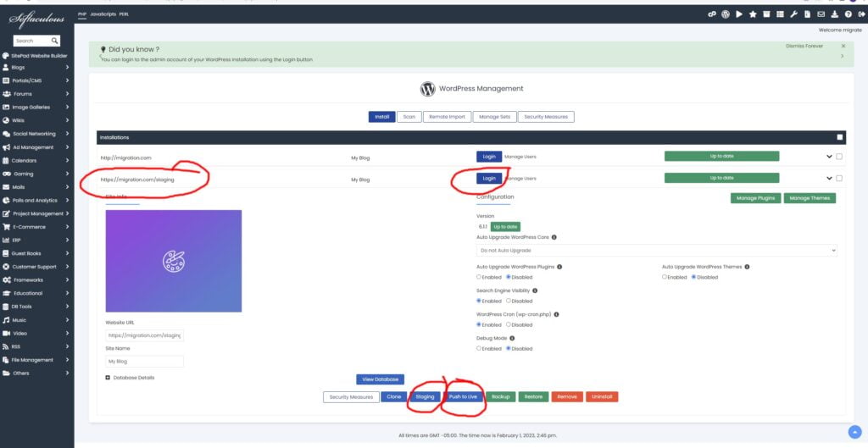Select Disabled for WordPress Cron
868x448 pixels.
tap(509, 324)
